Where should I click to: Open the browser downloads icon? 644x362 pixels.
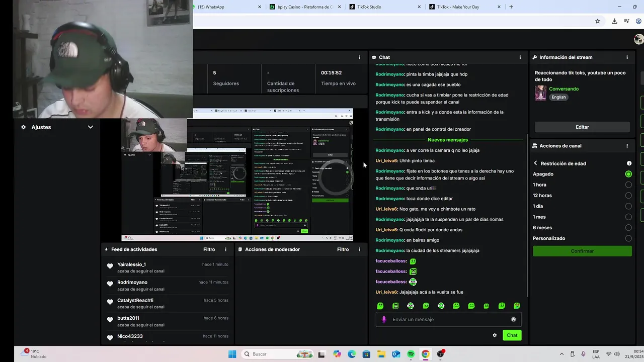(x=614, y=21)
